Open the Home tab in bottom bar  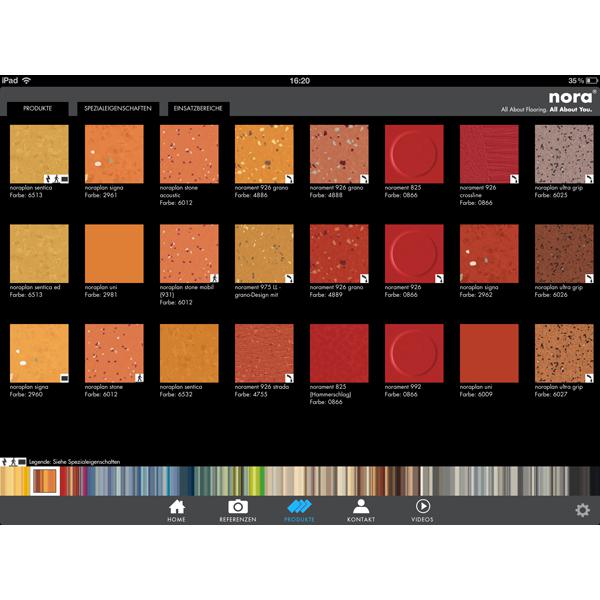pyautogui.click(x=176, y=510)
